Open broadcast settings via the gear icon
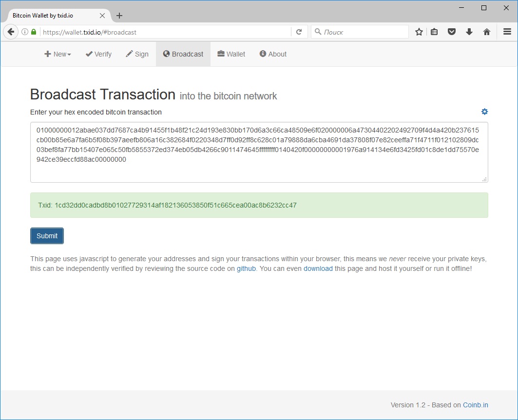The height and width of the screenshot is (420, 518). click(484, 112)
